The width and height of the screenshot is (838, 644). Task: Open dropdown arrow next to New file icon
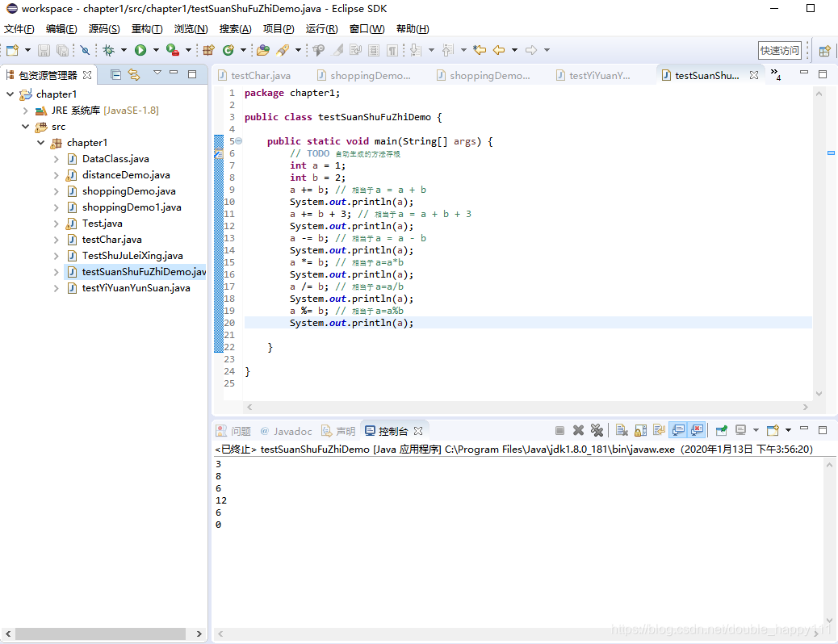point(27,50)
